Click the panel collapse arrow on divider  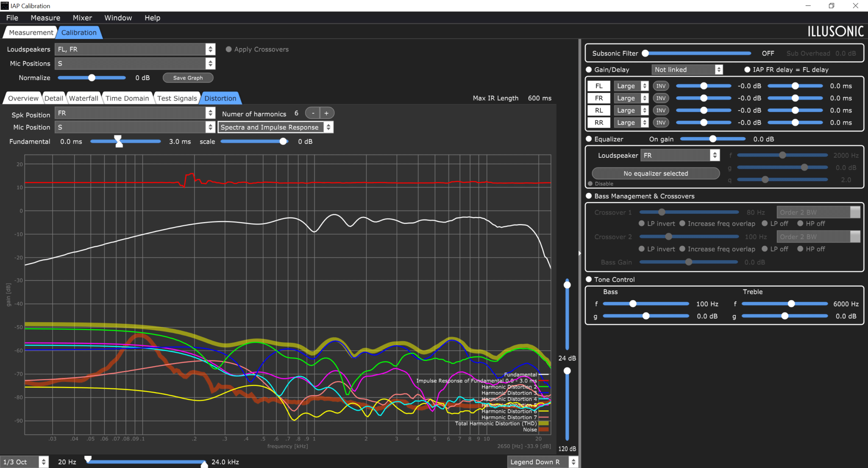pos(579,253)
